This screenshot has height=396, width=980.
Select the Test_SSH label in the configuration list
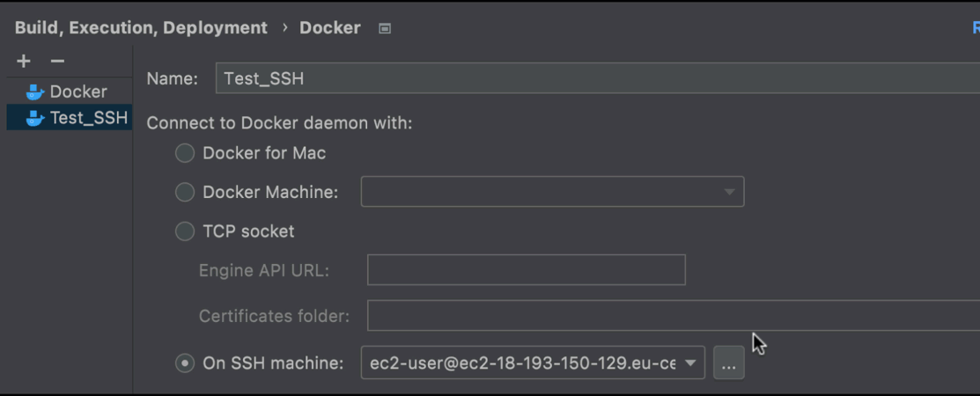click(x=88, y=118)
